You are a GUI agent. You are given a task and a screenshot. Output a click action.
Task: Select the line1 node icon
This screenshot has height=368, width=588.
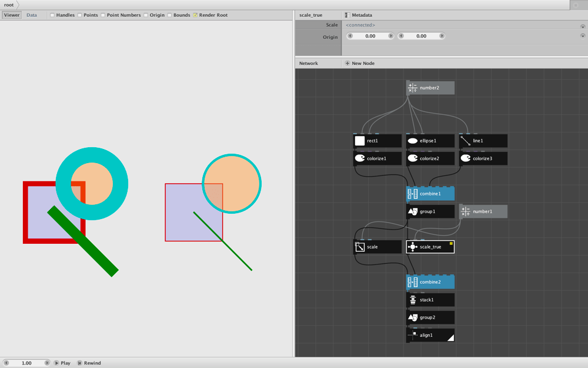click(465, 141)
